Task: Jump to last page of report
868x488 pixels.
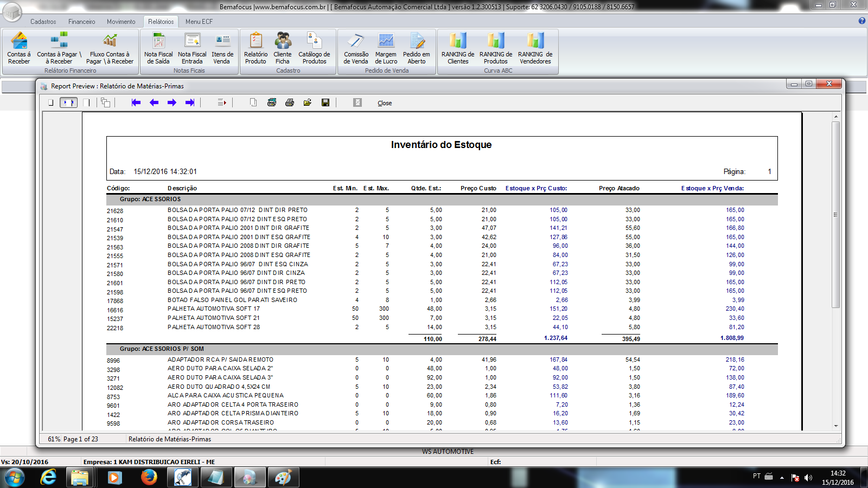Action: point(190,102)
